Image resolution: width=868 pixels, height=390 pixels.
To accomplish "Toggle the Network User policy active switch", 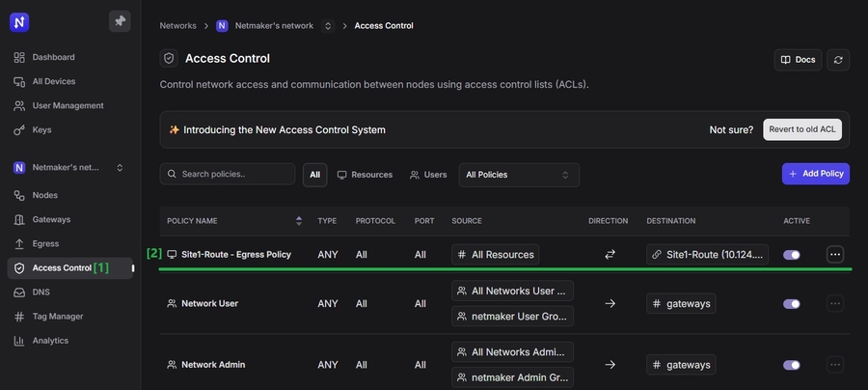I will point(792,303).
